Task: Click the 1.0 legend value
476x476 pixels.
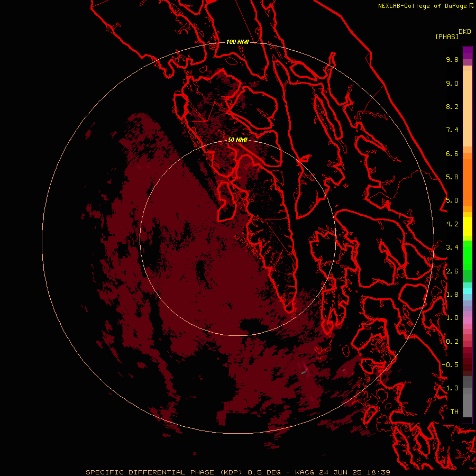Action: click(452, 318)
